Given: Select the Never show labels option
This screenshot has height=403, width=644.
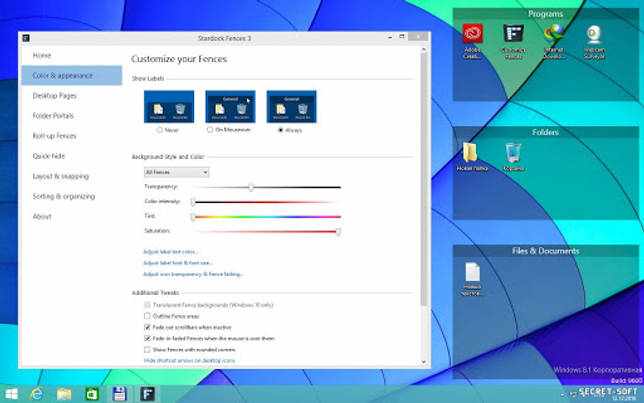Looking at the screenshot, I should coord(159,130).
